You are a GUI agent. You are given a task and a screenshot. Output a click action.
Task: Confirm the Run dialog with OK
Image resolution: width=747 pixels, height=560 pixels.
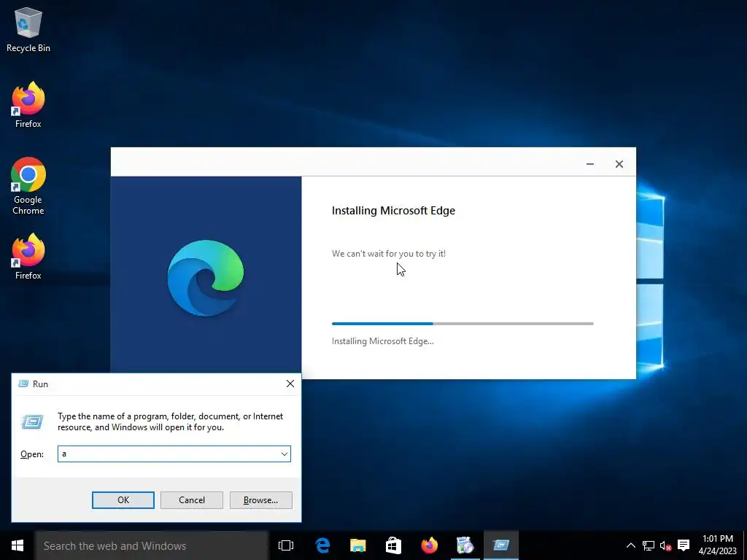point(123,500)
